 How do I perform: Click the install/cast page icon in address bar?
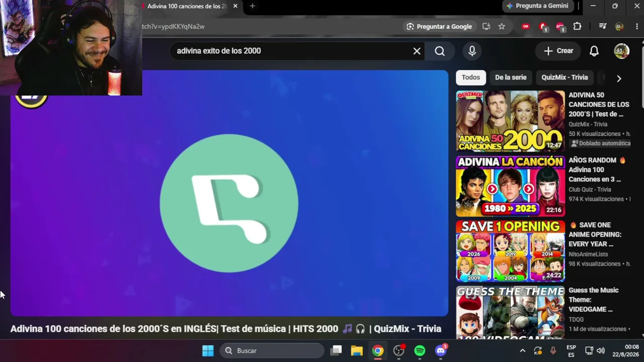point(486,27)
